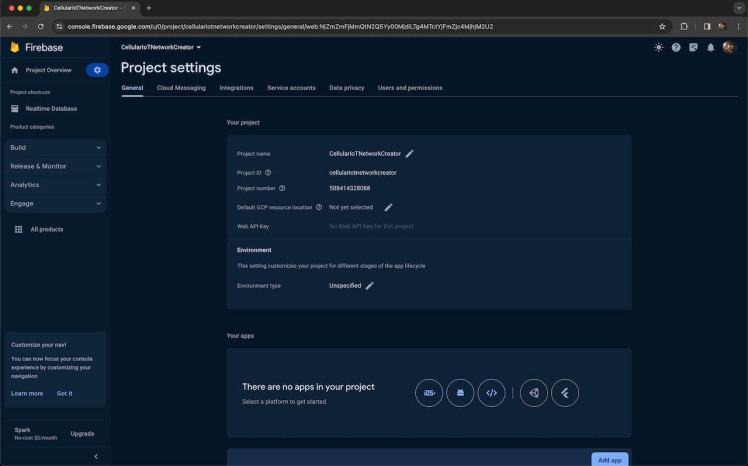Open the Firebase account avatar
Image resolution: width=748 pixels, height=466 pixels.
click(729, 47)
